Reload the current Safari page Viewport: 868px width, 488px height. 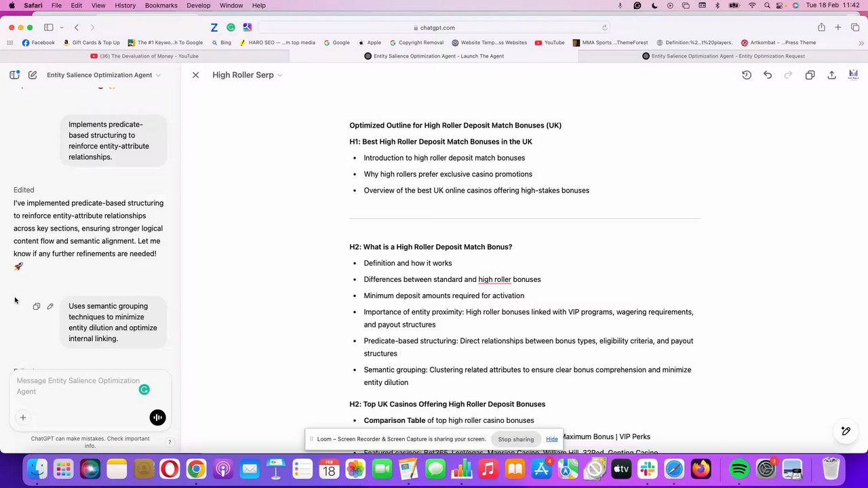(x=604, y=28)
